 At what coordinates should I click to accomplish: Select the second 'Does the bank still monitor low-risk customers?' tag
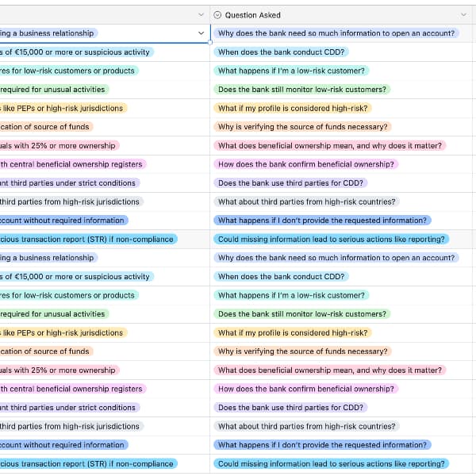(302, 314)
